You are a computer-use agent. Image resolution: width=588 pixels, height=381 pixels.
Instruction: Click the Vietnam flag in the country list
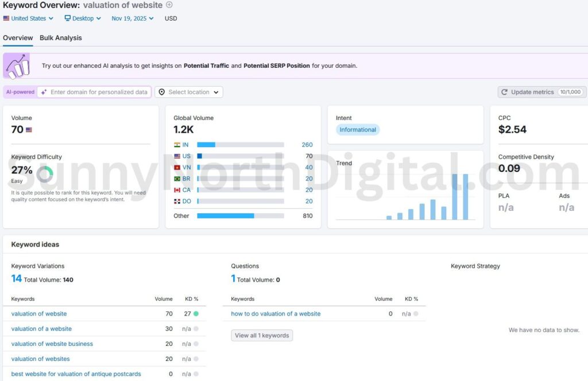coord(178,167)
